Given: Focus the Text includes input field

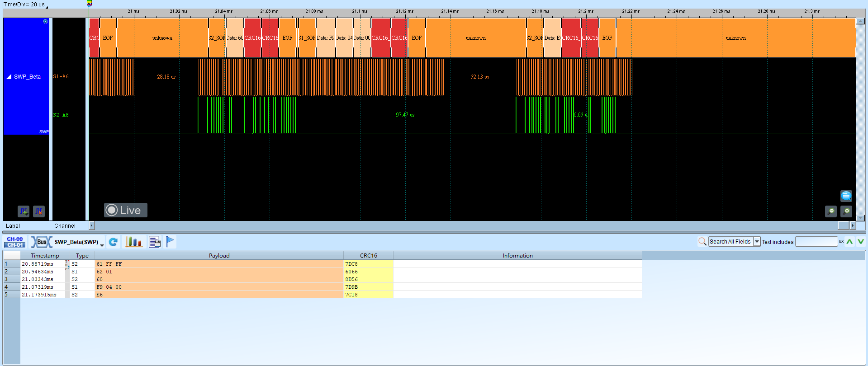Looking at the screenshot, I should (816, 242).
